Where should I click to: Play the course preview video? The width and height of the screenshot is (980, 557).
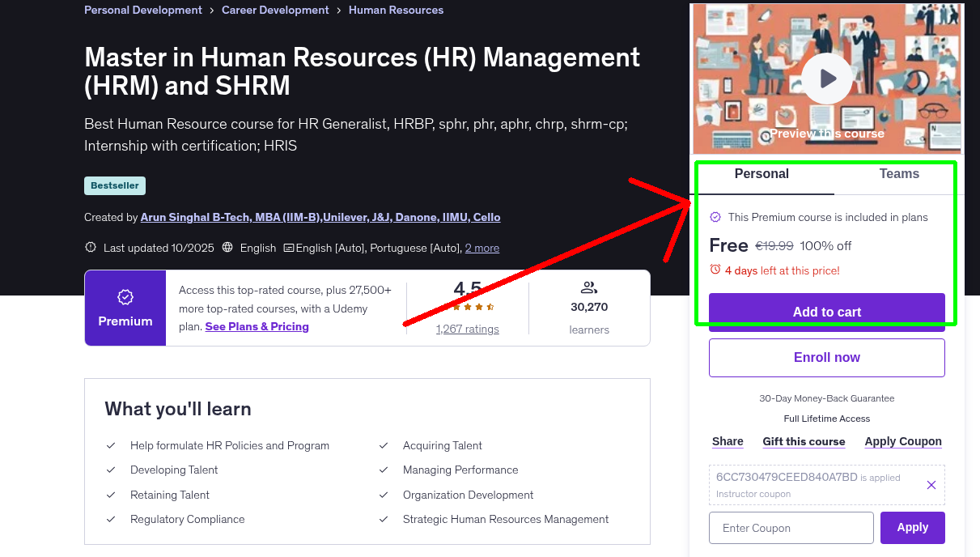pos(826,78)
